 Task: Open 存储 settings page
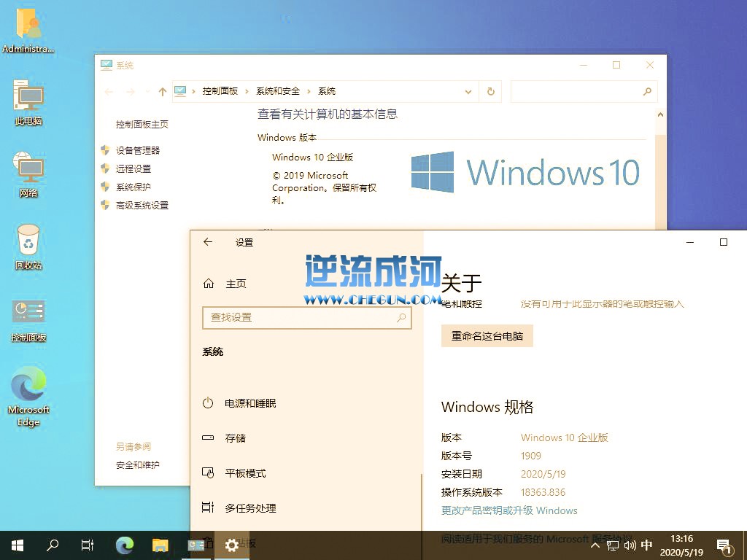coord(225,438)
